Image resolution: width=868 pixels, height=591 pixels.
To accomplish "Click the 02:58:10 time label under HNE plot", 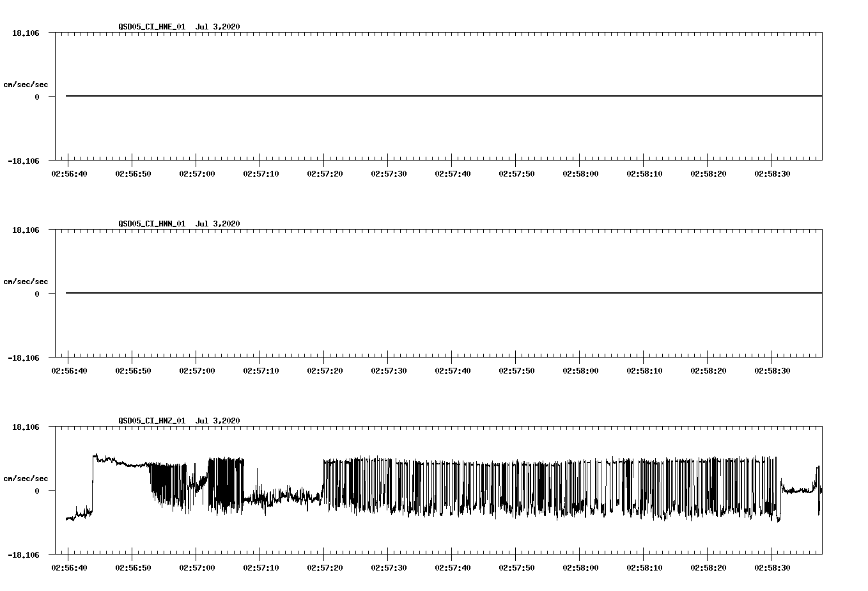I will (x=644, y=174).
